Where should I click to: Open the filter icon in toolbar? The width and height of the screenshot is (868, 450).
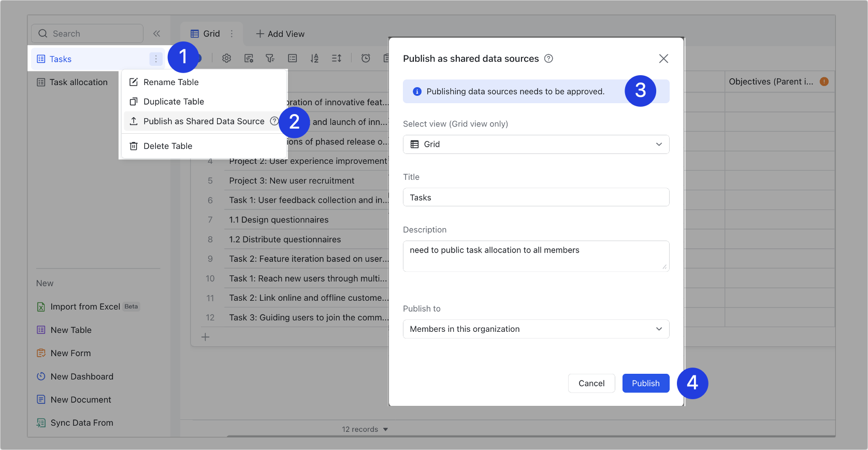[x=270, y=58]
